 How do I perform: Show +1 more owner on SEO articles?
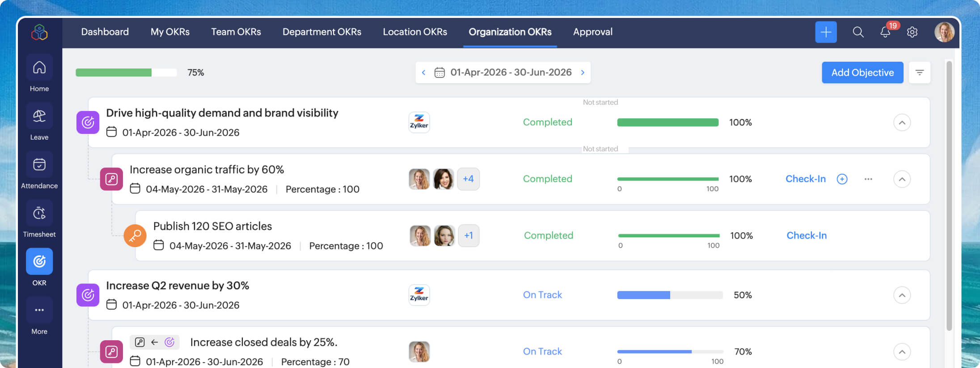(469, 235)
